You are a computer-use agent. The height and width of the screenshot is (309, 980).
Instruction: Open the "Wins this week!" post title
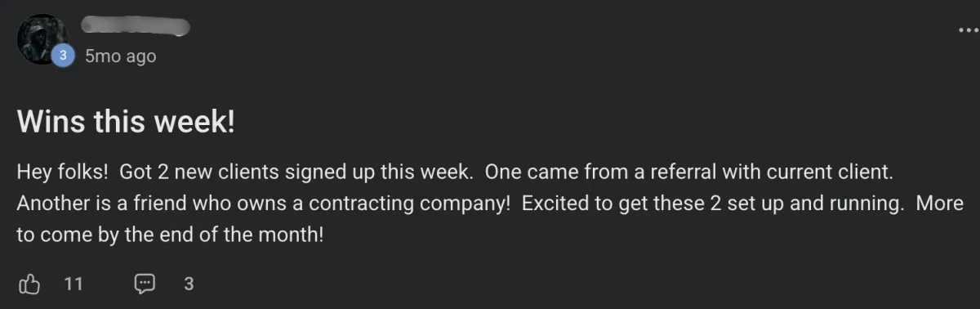[127, 123]
